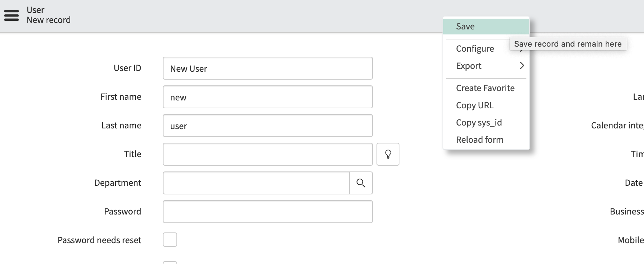The width and height of the screenshot is (644, 264).
Task: Toggle the checkbox below Password needs reset
Action: tap(170, 262)
